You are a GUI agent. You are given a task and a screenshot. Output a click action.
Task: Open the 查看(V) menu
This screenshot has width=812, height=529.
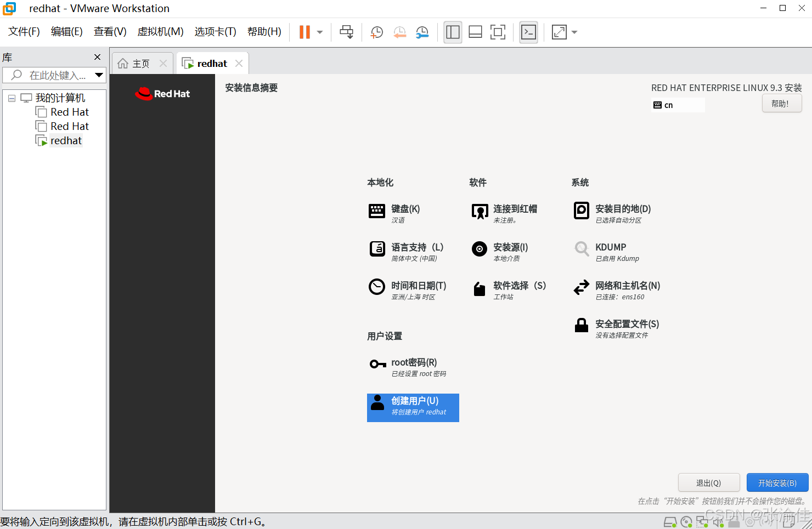coord(110,32)
